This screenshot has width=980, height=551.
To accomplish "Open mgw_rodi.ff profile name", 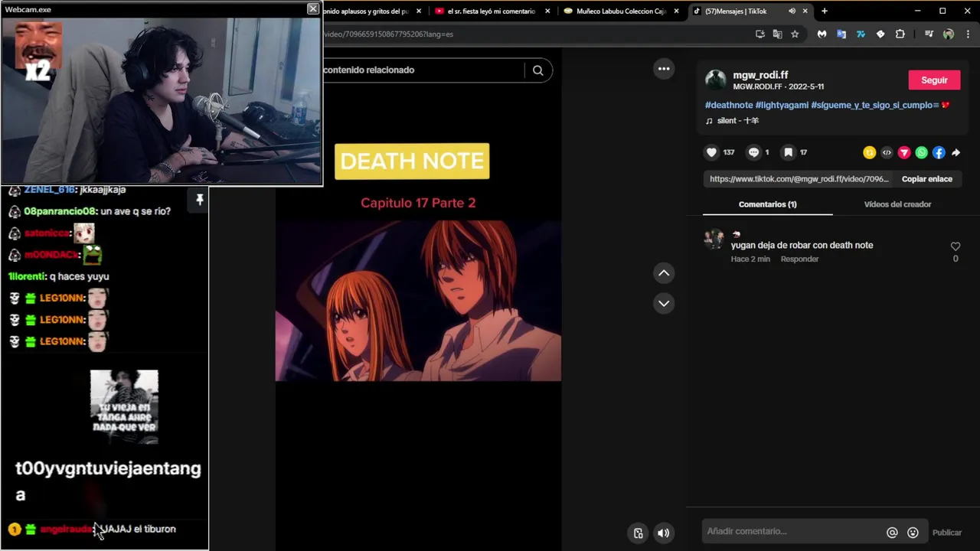I will tap(760, 75).
